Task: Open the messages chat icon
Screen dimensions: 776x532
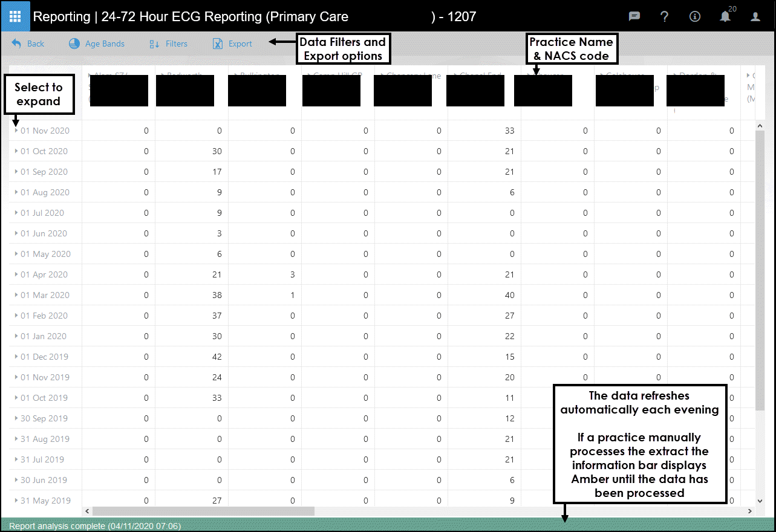Action: tap(634, 17)
